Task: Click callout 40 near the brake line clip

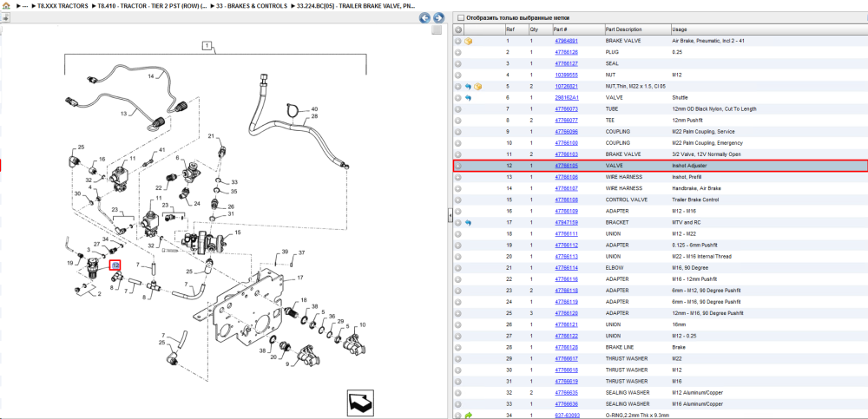Action: tap(314, 109)
